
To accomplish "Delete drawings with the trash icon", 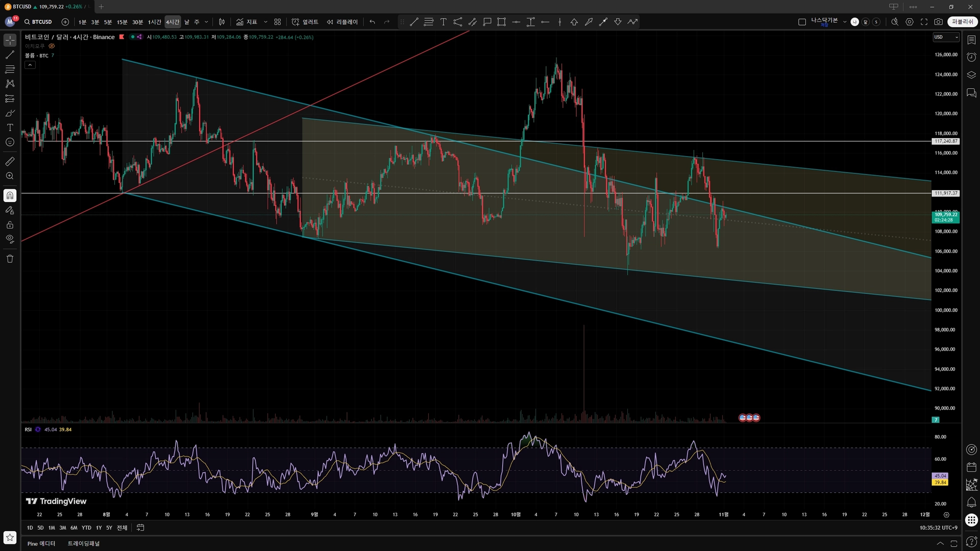I will point(10,259).
